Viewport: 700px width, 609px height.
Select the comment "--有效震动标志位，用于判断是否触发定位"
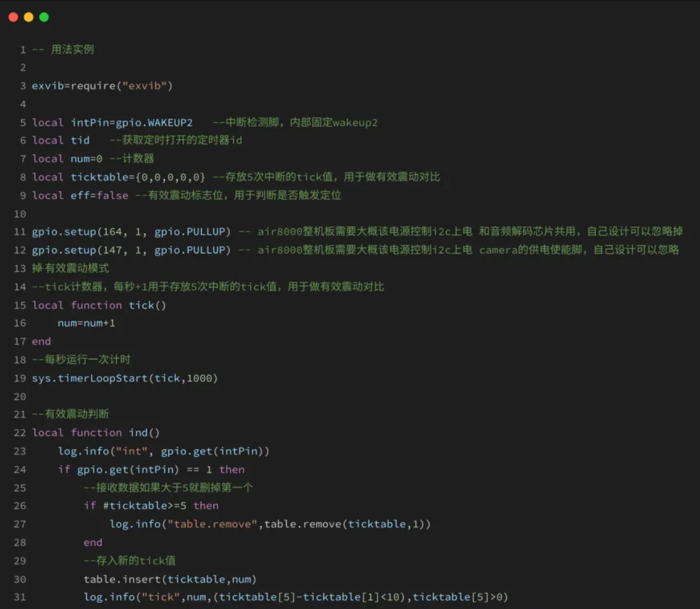click(239, 196)
